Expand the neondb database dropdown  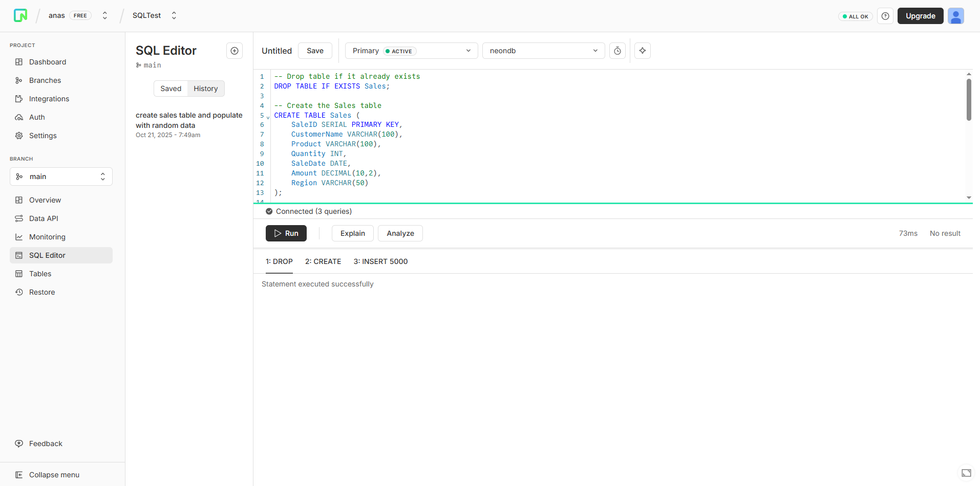pyautogui.click(x=543, y=51)
